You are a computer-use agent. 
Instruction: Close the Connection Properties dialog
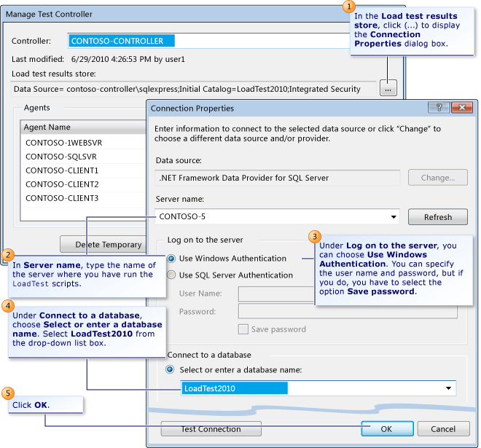point(462,107)
